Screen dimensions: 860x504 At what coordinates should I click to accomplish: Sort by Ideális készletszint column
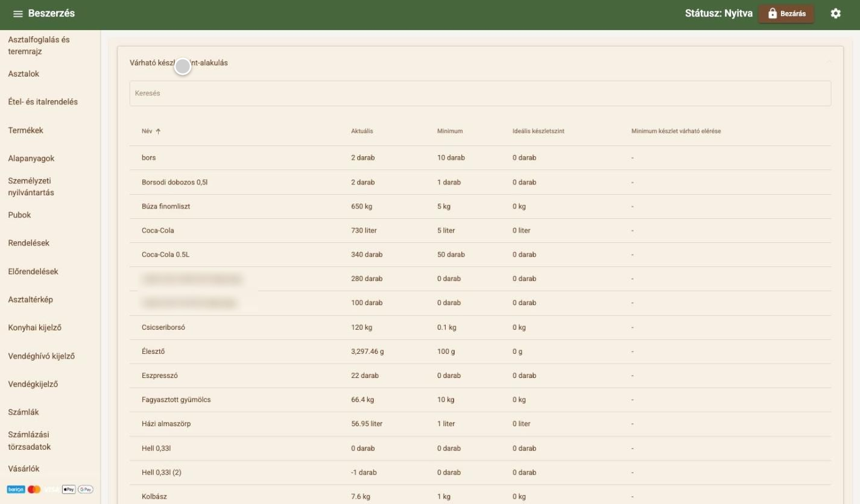[x=534, y=131]
